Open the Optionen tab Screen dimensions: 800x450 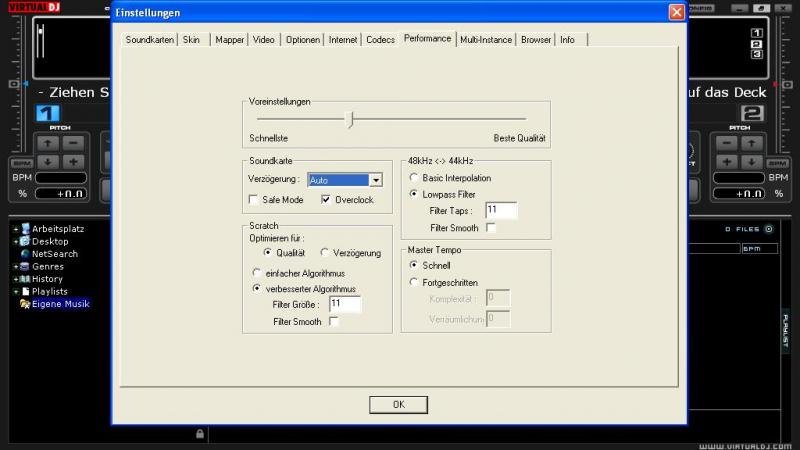(303, 40)
